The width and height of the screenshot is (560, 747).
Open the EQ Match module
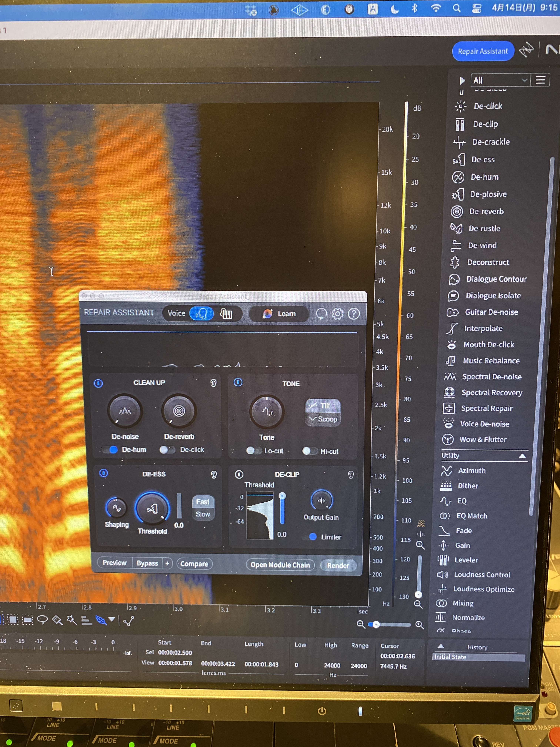click(x=464, y=516)
